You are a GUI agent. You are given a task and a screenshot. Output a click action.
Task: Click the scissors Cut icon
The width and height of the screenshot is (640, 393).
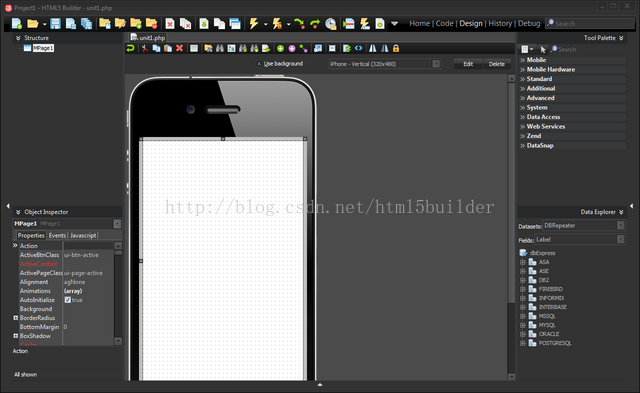(144, 49)
